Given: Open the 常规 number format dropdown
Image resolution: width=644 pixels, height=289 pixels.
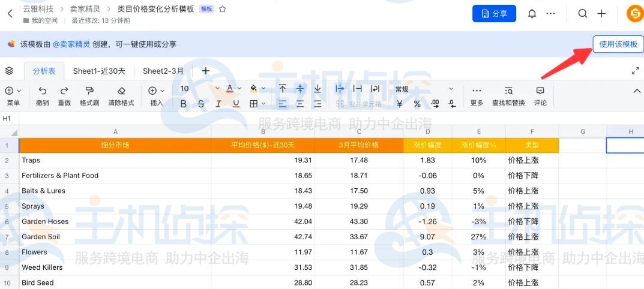Looking at the screenshot, I should [424, 89].
